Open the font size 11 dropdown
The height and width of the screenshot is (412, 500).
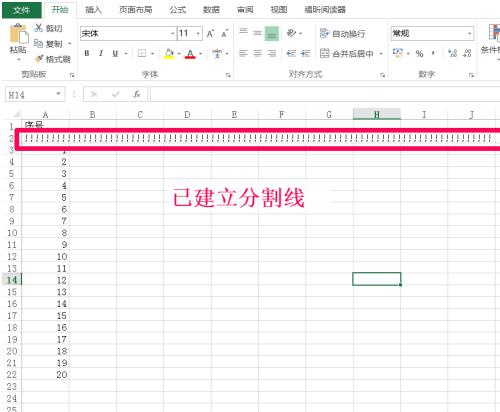pos(198,33)
